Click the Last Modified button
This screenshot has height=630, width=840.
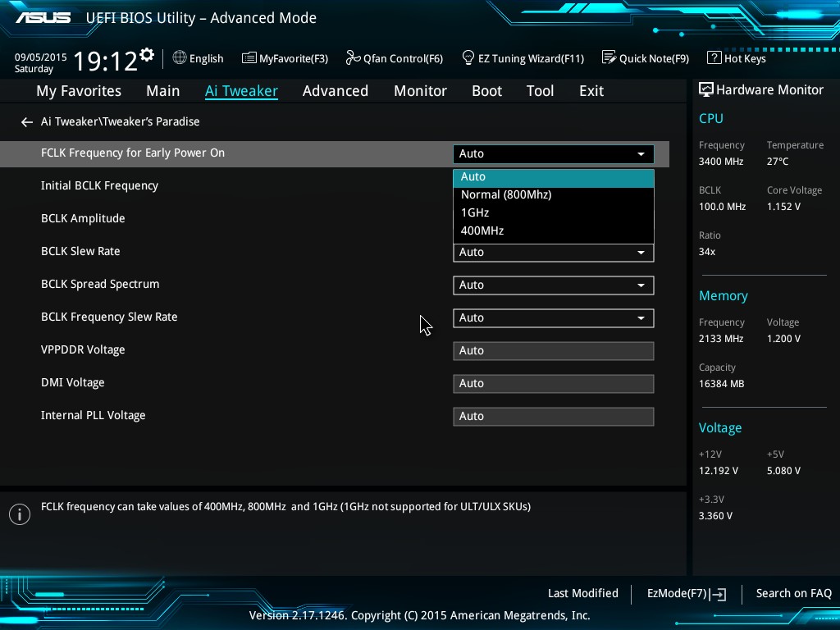[583, 594]
